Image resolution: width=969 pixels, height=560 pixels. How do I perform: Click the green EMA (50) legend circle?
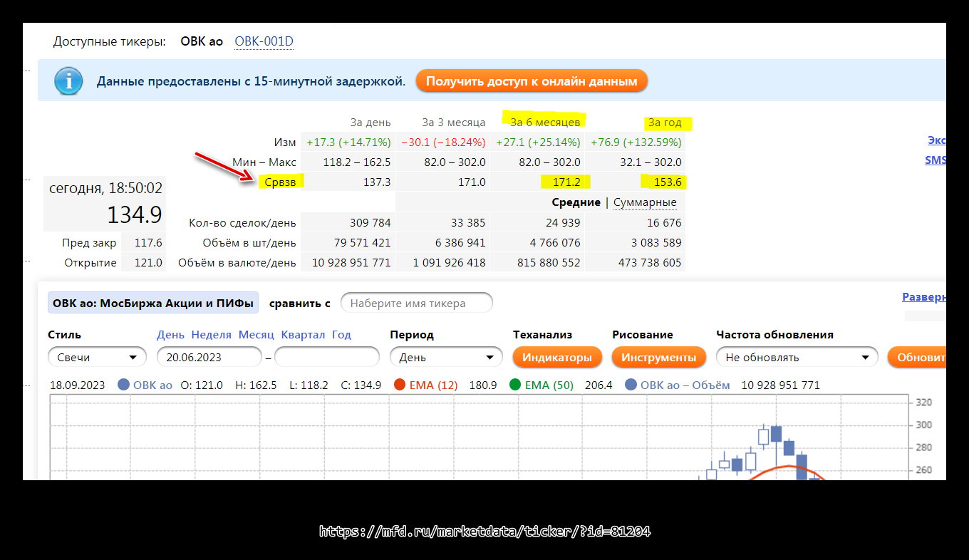(515, 385)
